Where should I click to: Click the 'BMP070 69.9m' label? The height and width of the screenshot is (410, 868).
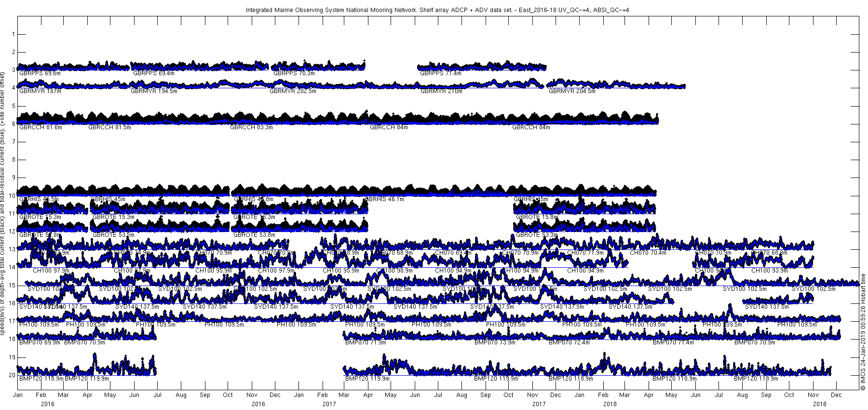pyautogui.click(x=40, y=342)
